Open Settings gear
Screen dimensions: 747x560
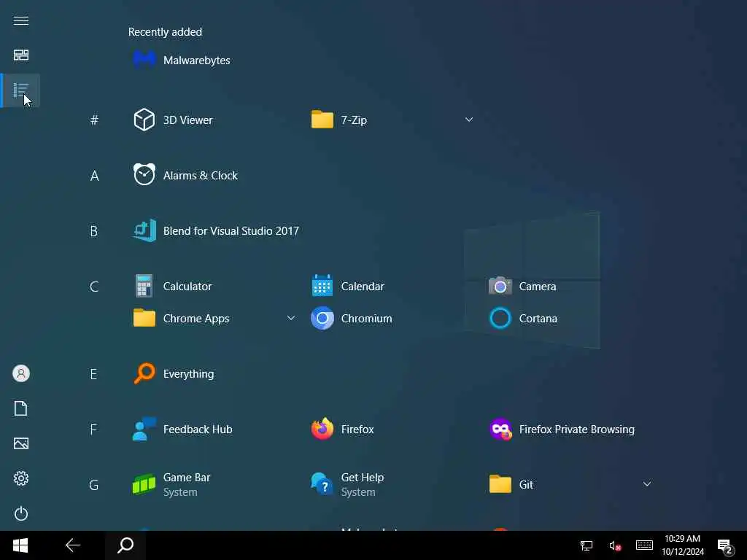click(21, 478)
